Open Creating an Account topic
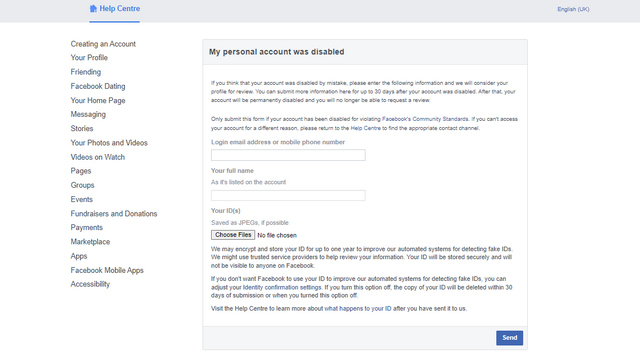 pos(103,44)
